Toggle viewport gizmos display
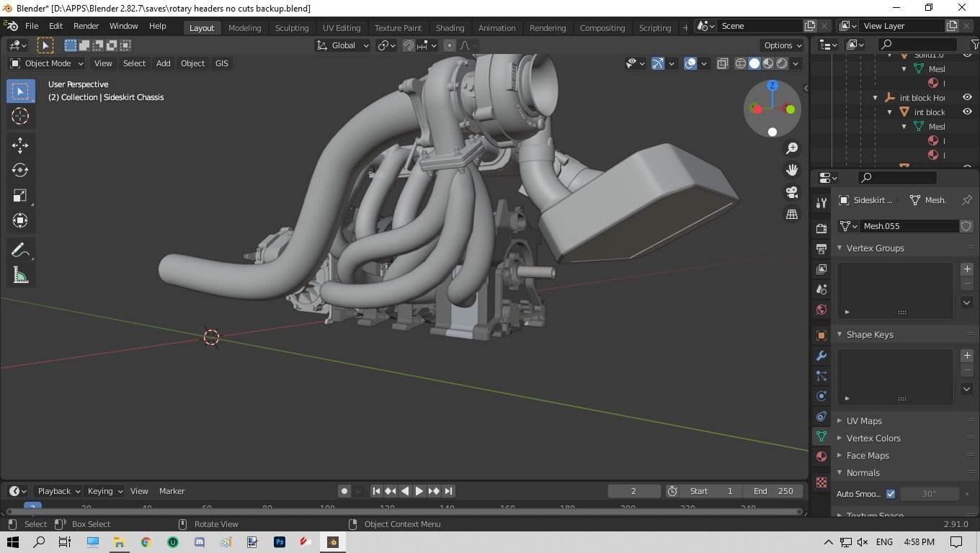980x553 pixels. click(x=658, y=63)
